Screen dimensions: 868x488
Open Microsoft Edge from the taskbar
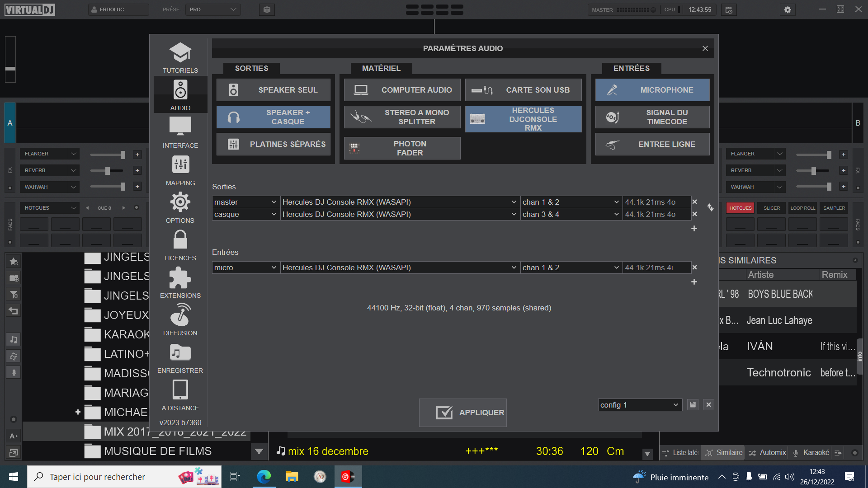pyautogui.click(x=264, y=477)
